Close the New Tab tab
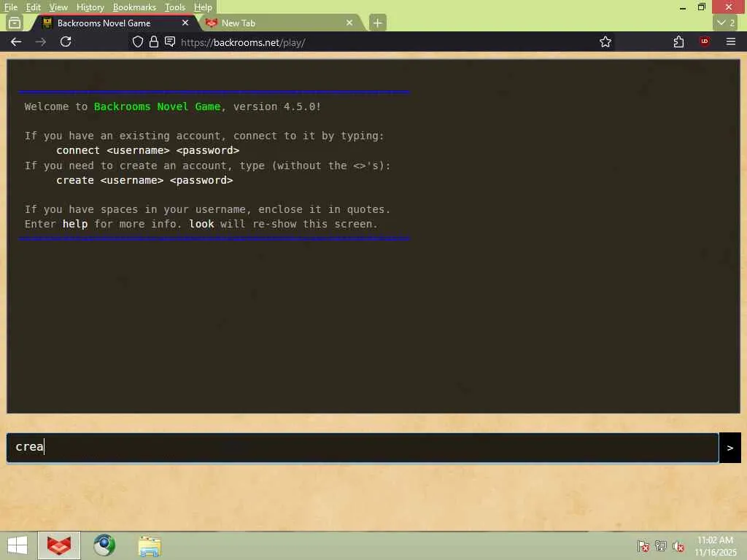Screen dimensions: 747x560 pos(349,23)
